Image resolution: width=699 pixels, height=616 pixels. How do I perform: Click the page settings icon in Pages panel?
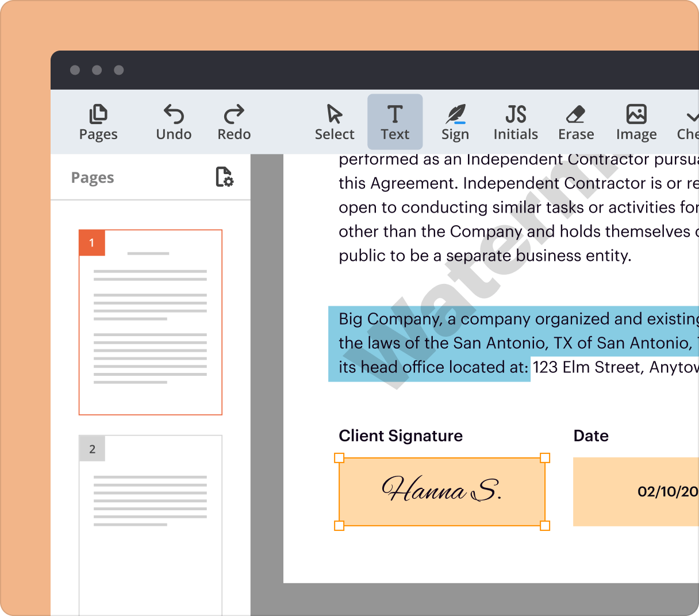coord(224,178)
